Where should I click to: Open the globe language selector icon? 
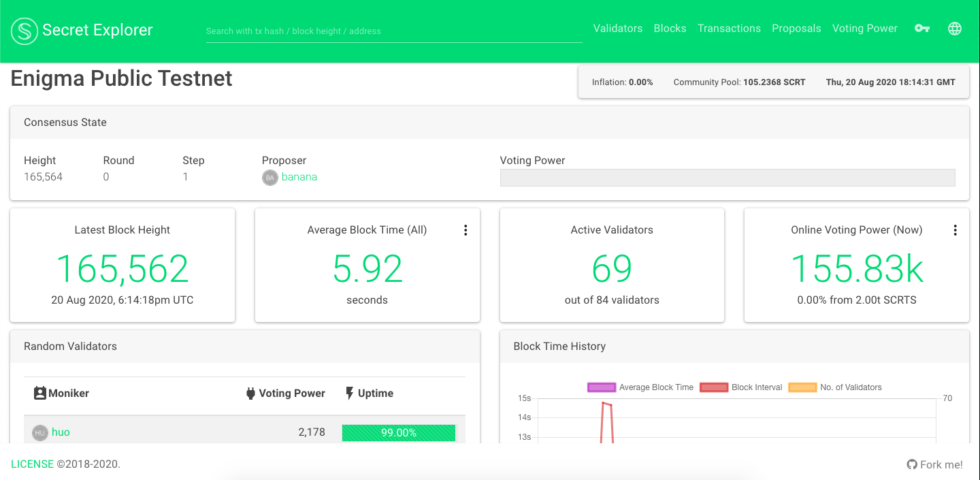[955, 29]
